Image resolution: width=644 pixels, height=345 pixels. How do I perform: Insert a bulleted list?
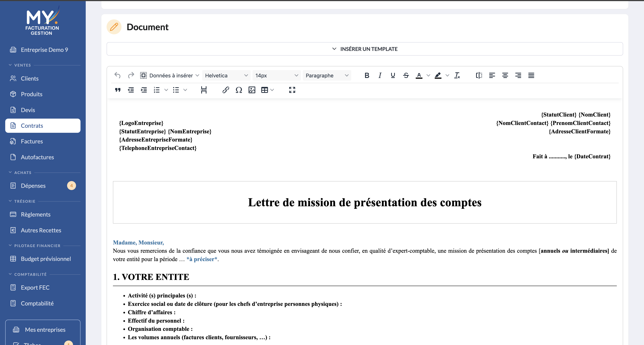click(x=176, y=90)
